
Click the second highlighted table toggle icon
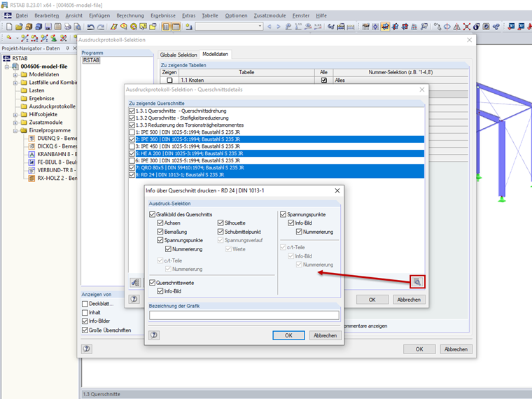pos(176,27)
